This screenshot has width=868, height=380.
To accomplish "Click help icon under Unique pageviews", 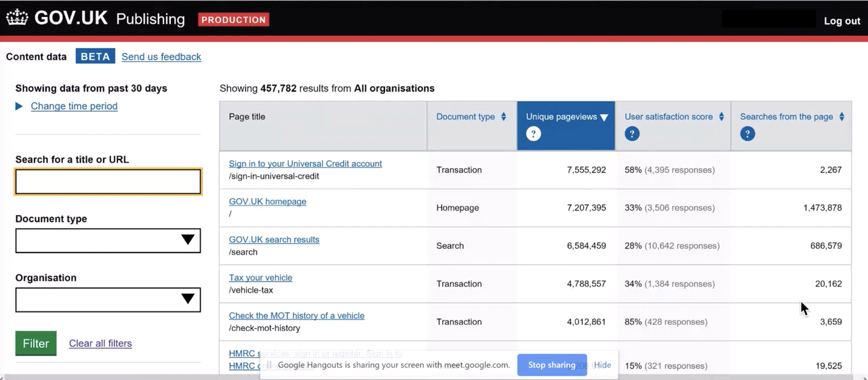I will point(534,134).
